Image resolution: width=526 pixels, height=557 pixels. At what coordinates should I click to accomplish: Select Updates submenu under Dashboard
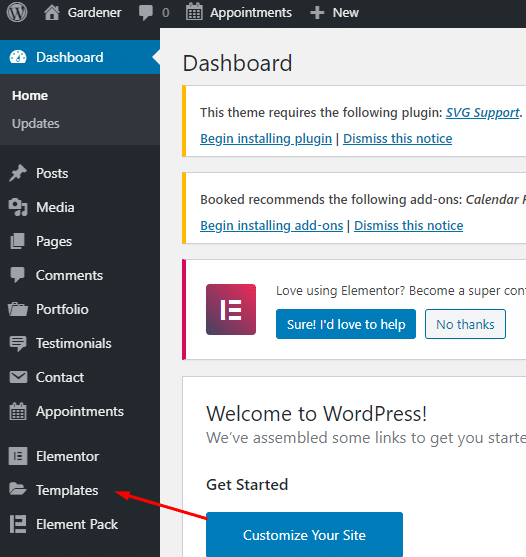[36, 124]
